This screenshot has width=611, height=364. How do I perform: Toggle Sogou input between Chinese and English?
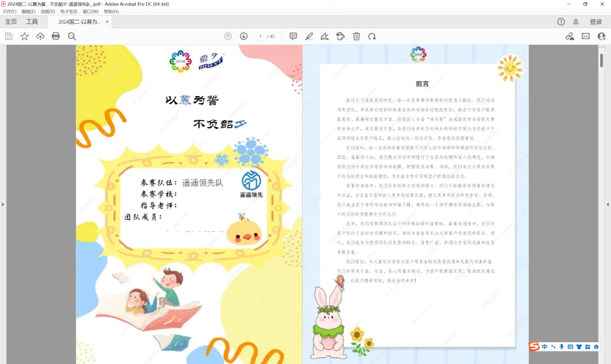tap(545, 346)
